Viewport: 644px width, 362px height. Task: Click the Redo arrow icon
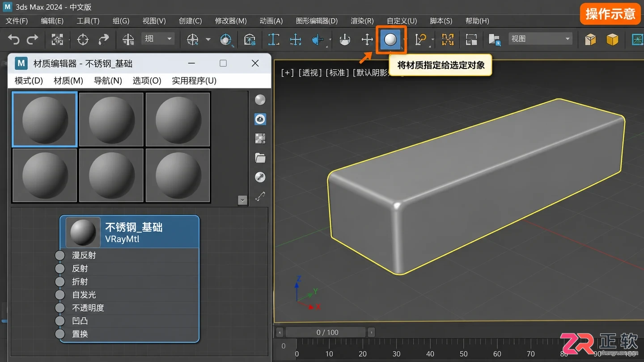[32, 40]
